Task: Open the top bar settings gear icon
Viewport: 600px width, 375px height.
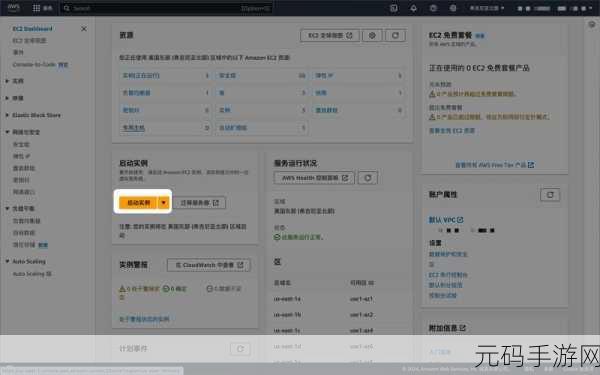Action: coord(453,8)
